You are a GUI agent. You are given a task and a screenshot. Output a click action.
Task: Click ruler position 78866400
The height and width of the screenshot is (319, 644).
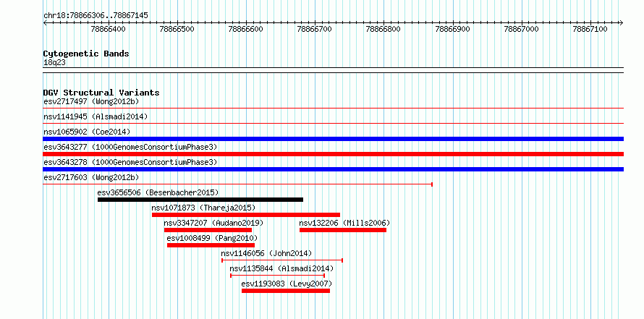click(109, 29)
